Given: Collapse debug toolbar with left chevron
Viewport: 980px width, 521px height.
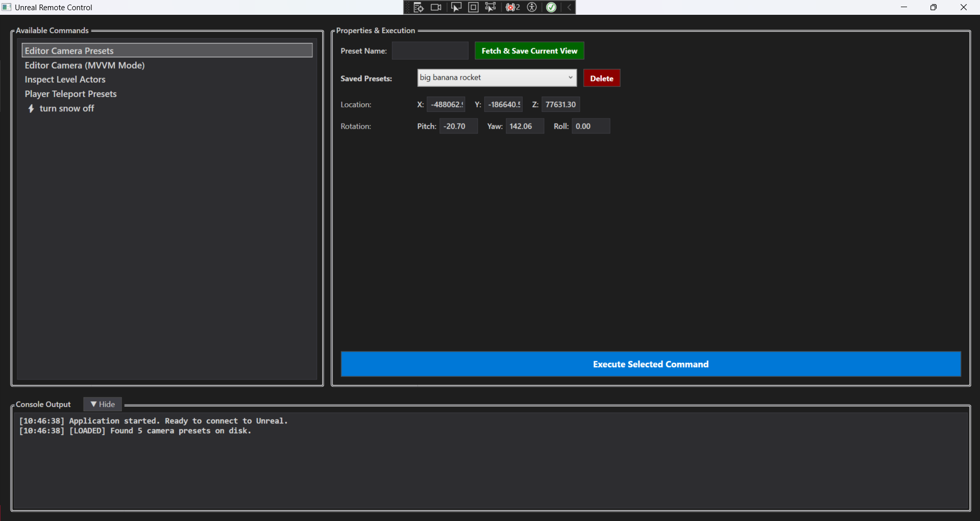Looking at the screenshot, I should point(569,7).
